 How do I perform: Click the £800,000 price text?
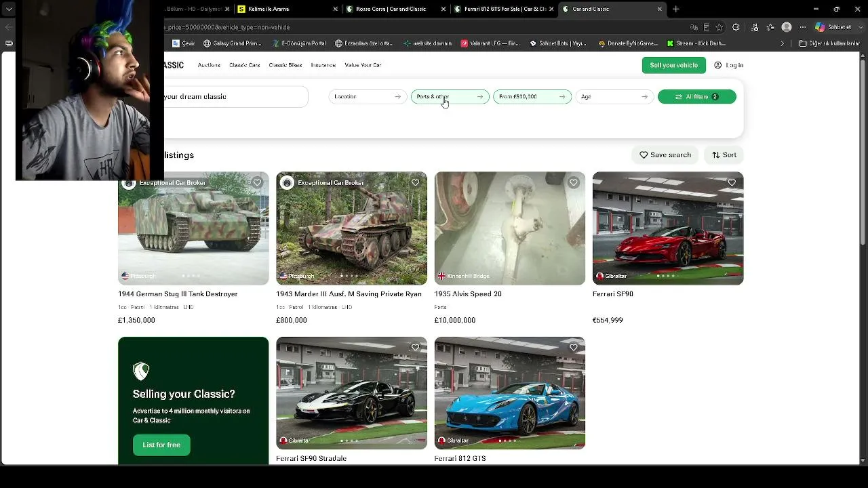[x=292, y=320]
